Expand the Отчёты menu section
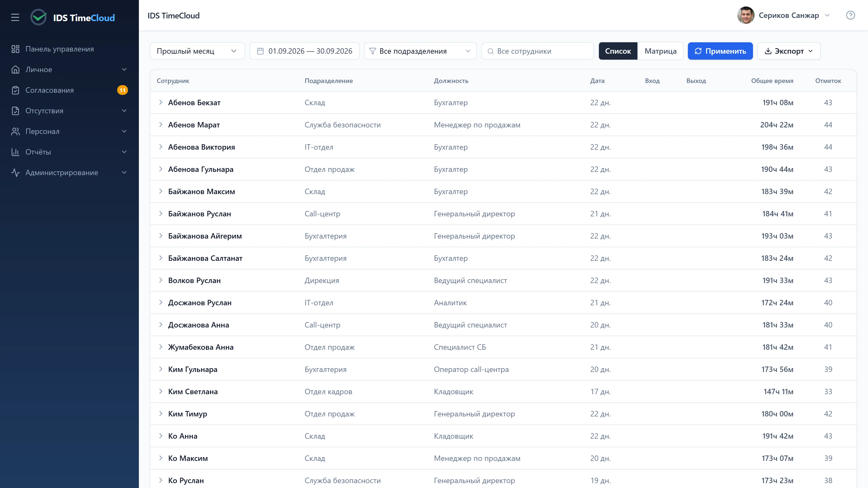868x488 pixels. point(69,152)
